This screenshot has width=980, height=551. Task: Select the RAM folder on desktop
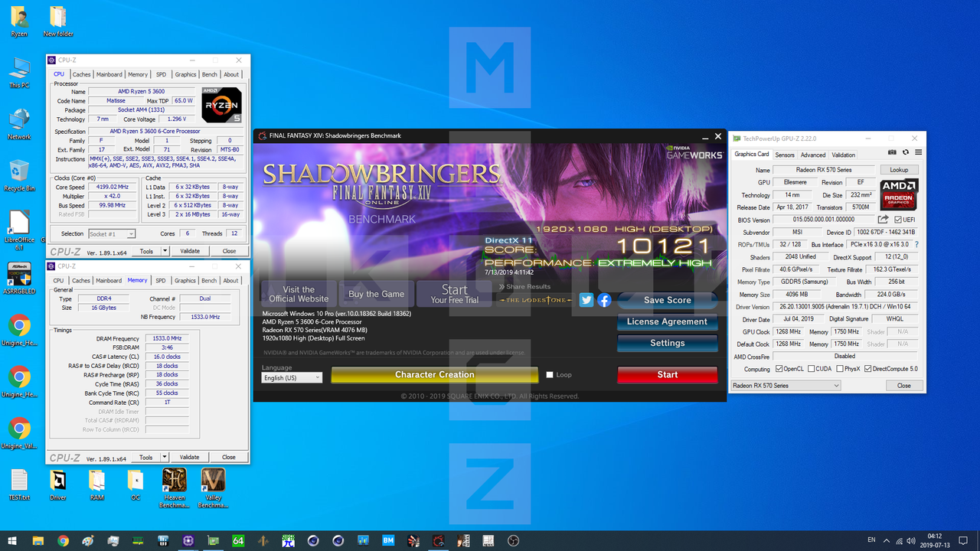pos(96,484)
